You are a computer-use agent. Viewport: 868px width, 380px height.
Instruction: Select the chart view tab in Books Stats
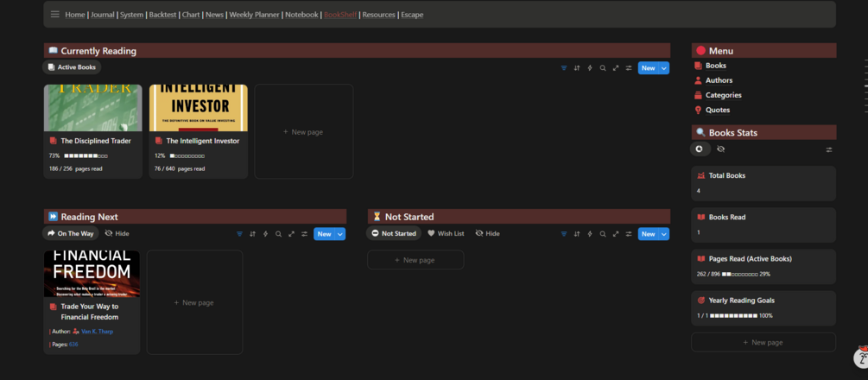pyautogui.click(x=700, y=149)
